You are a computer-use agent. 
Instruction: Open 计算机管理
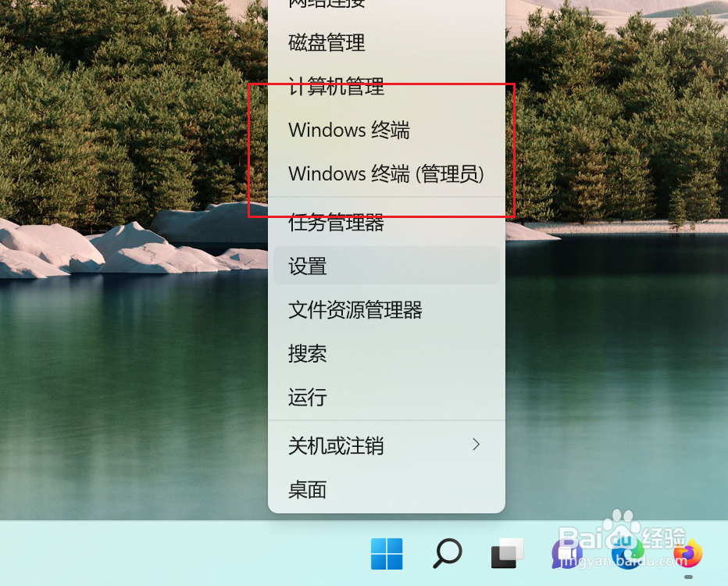tap(336, 88)
